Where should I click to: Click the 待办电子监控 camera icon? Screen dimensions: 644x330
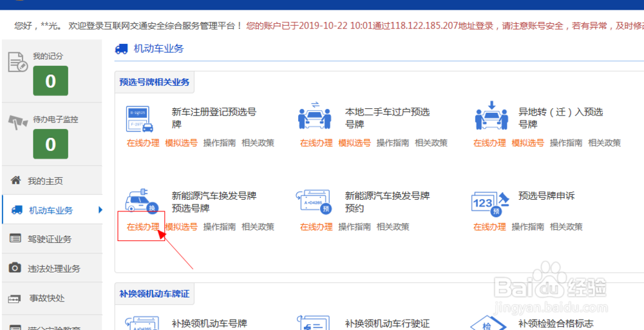point(17,123)
